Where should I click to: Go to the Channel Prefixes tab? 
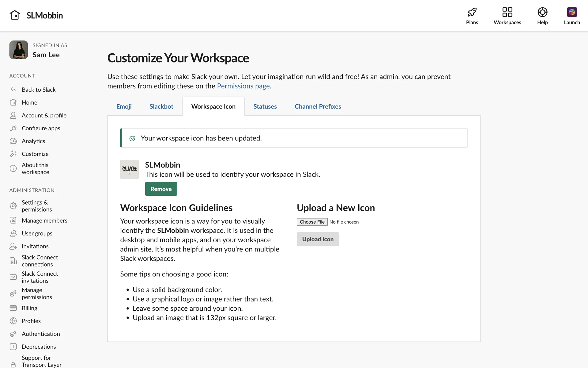click(x=318, y=106)
